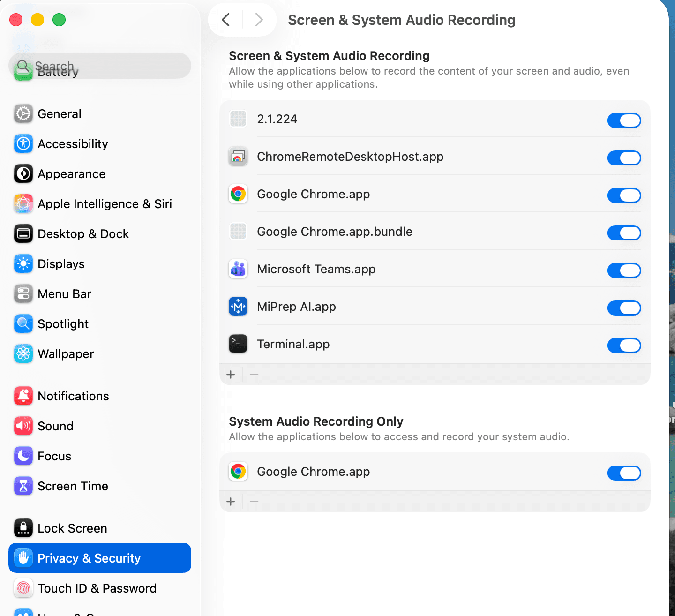Click the Appearance sidebar icon
675x616 pixels.
[x=23, y=174]
